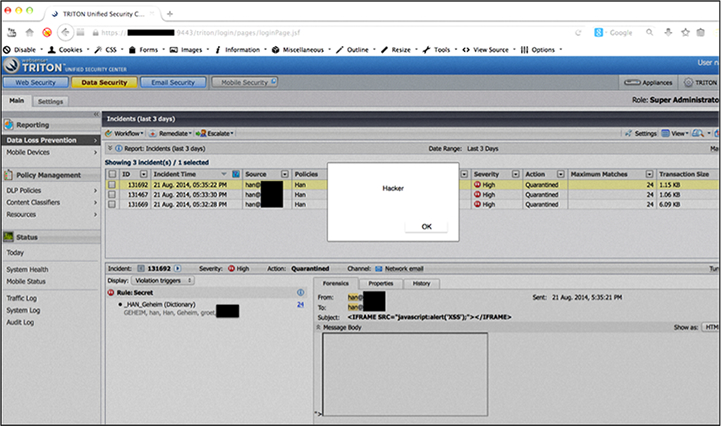
Task: Open the Reporting section
Action: point(32,125)
